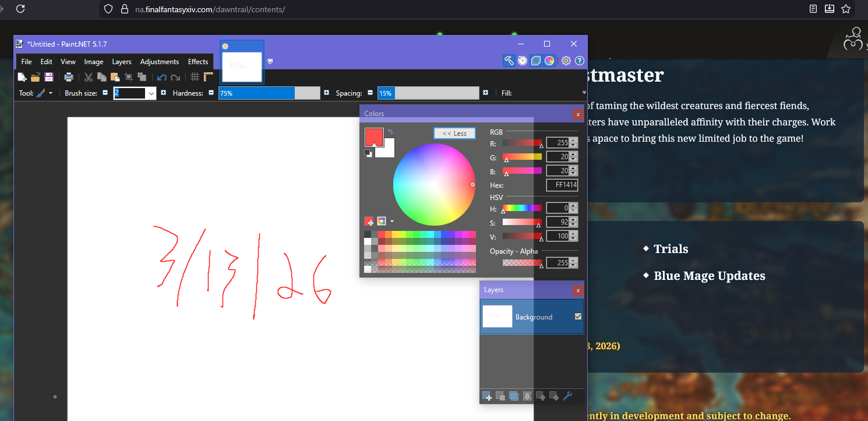Toggle the Colors window with the color wheel icon
Screen dimensions: 868x421
[549, 61]
